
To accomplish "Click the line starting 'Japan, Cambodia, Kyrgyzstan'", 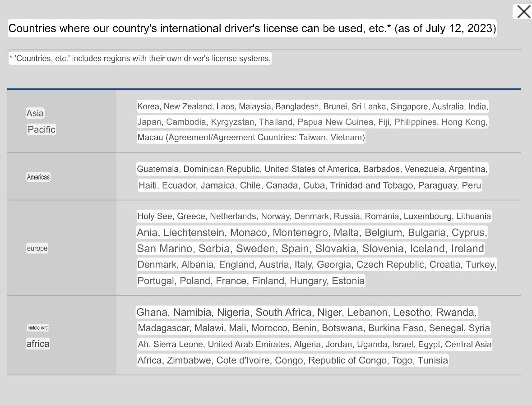I will [x=313, y=122].
